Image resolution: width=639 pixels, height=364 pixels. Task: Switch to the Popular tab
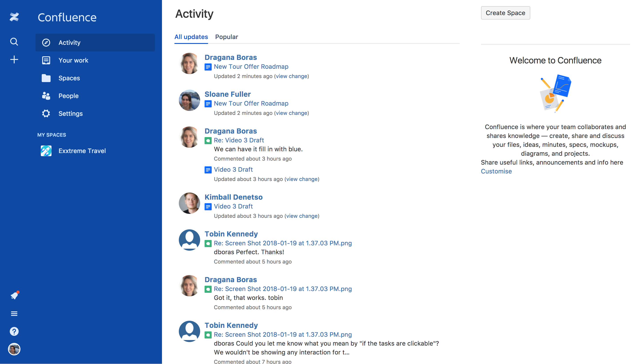tap(227, 37)
